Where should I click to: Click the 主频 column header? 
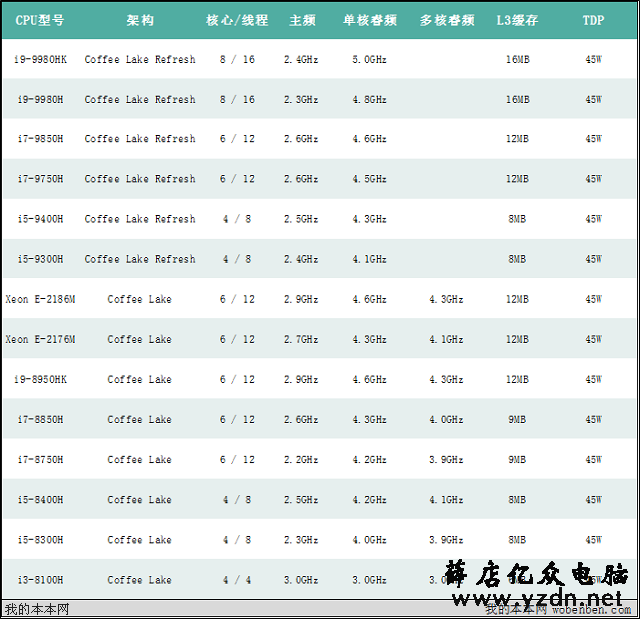pos(302,20)
